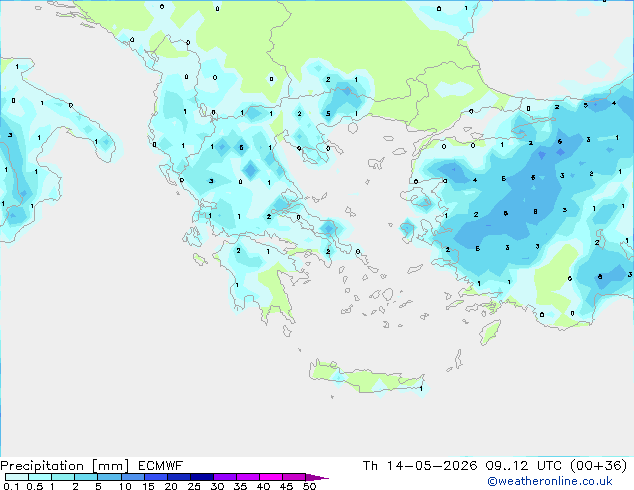This screenshot has width=634, height=490.
Task: Click the weatheronline.co.uk copyright link
Action: click(550, 481)
